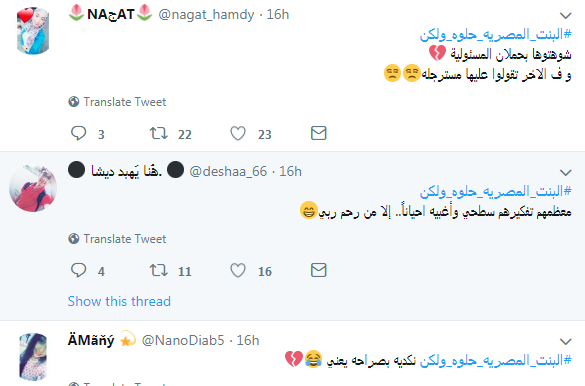View nagat_hamdy's profile picture
The width and height of the screenshot is (585, 386).
point(33,31)
